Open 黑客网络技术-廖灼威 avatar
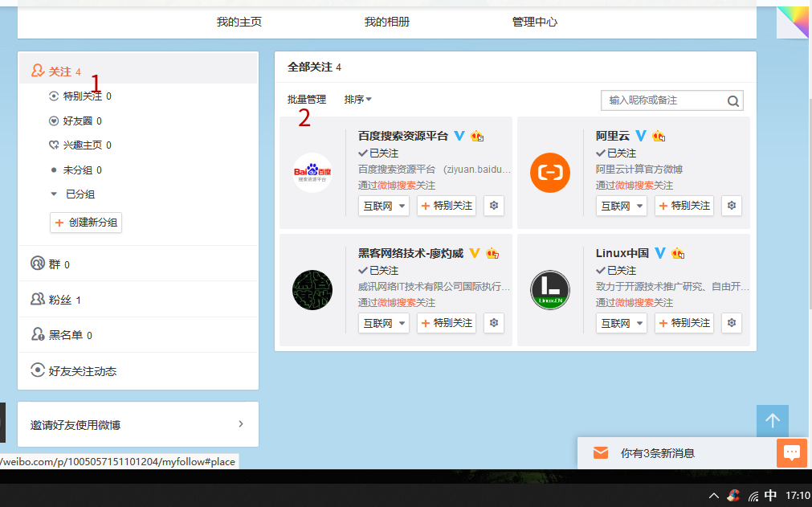Screen dimensions: 812x507 click(x=312, y=290)
